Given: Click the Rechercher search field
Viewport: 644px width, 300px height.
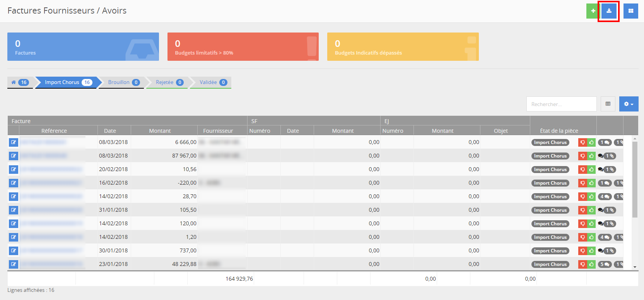Looking at the screenshot, I should coord(561,104).
